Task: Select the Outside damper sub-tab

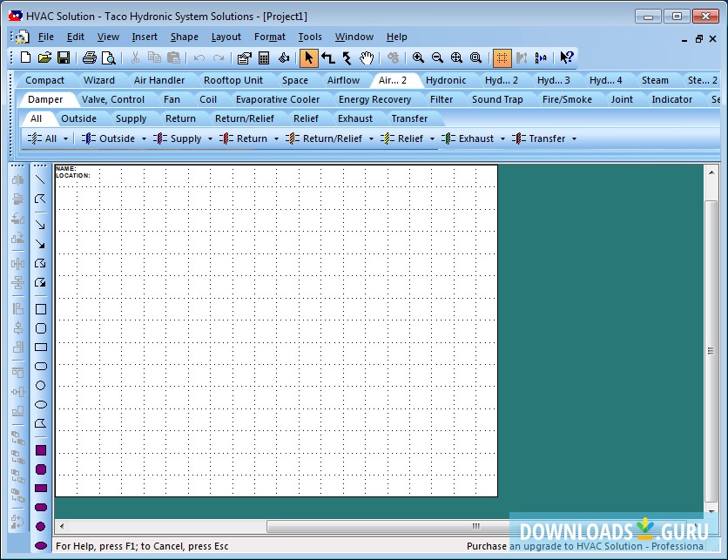Action: pos(79,118)
